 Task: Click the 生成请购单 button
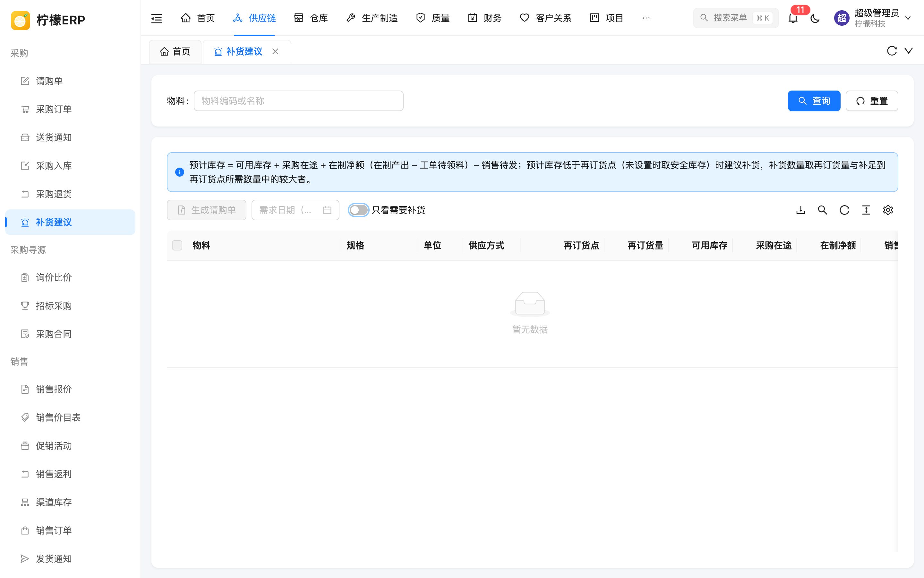click(207, 210)
